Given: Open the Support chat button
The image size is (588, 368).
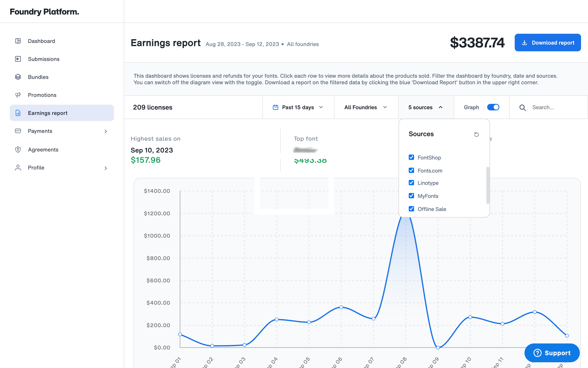Looking at the screenshot, I should point(552,353).
